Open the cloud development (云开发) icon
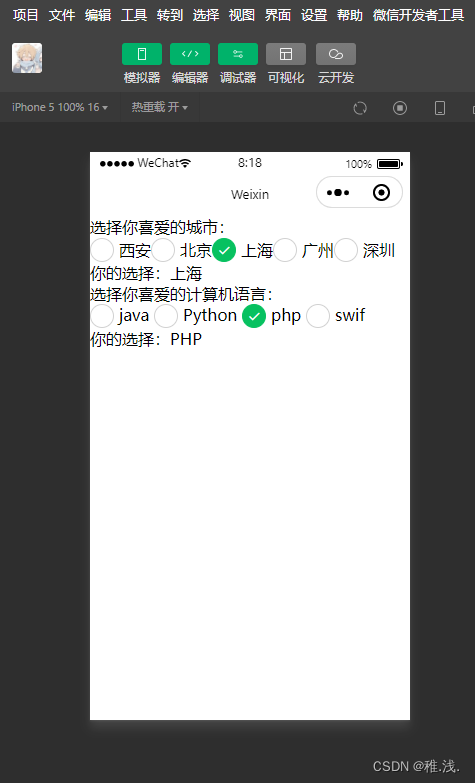Image resolution: width=475 pixels, height=783 pixels. pos(336,54)
